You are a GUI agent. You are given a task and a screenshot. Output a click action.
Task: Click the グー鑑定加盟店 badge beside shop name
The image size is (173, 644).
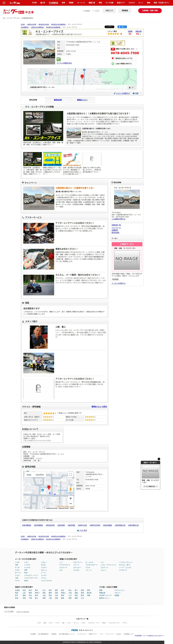coord(27,32)
